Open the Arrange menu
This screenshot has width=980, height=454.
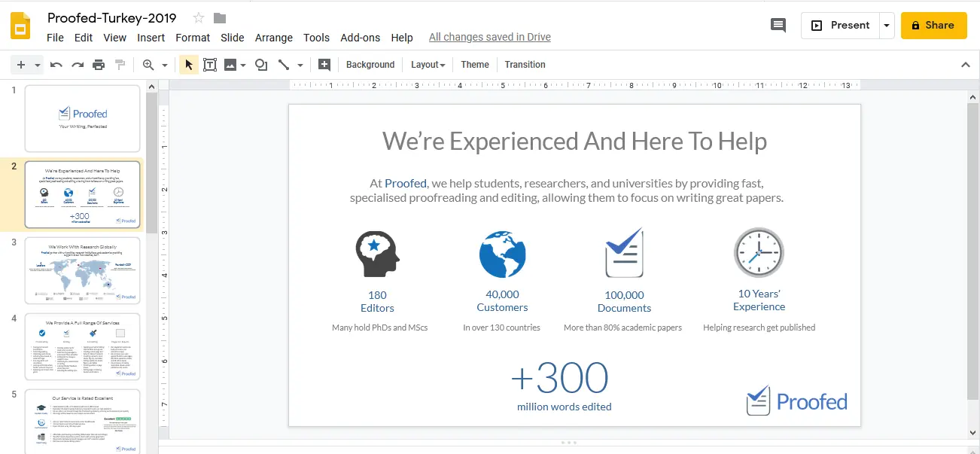point(274,38)
